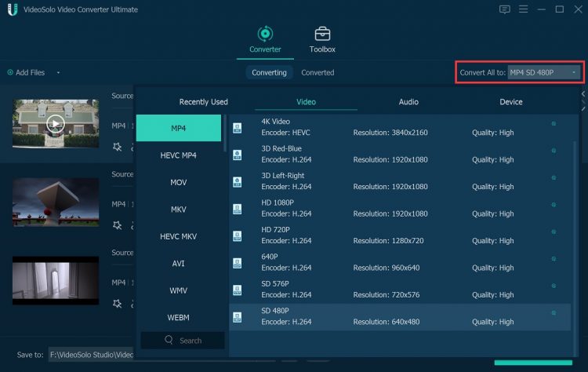Open the hamburger menu in title bar
This screenshot has height=372, width=588.
pyautogui.click(x=524, y=9)
